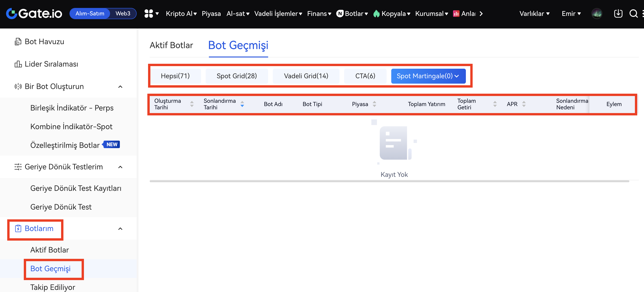Collapse the Geriye Dönük Testlerim section

(x=120, y=167)
